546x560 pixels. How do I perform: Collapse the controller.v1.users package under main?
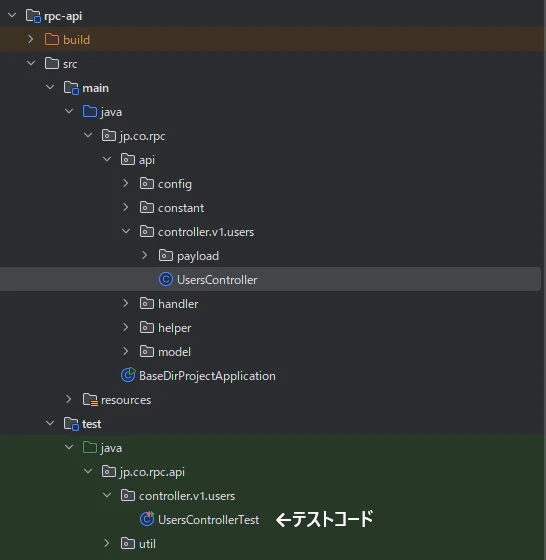126,231
